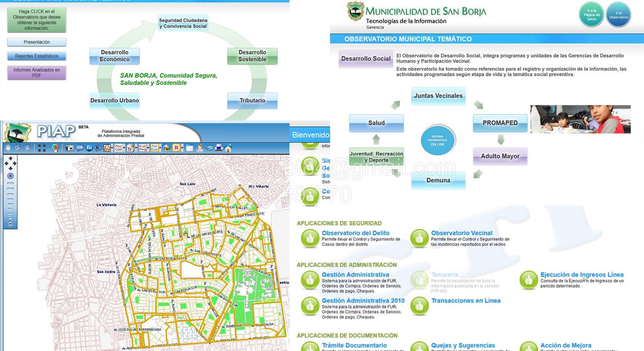Click the 'Lot.' bubble icon

(80, 148)
